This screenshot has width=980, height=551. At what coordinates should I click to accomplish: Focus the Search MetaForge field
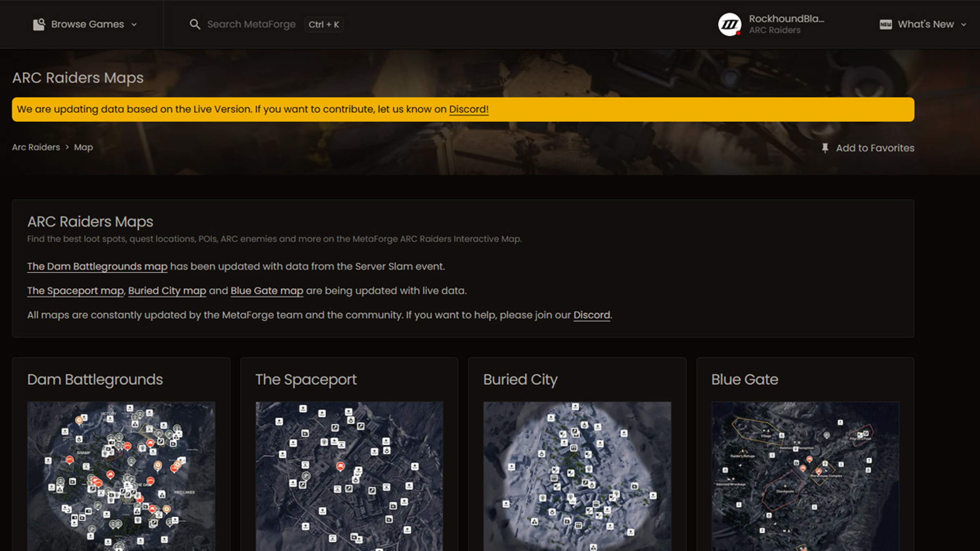point(251,24)
